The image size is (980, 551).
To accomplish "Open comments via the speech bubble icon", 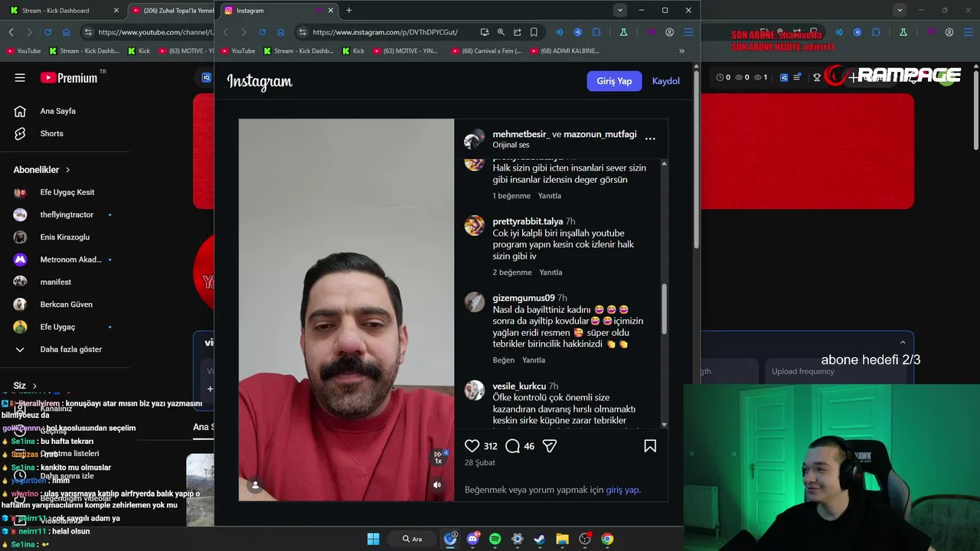I will click(x=513, y=446).
